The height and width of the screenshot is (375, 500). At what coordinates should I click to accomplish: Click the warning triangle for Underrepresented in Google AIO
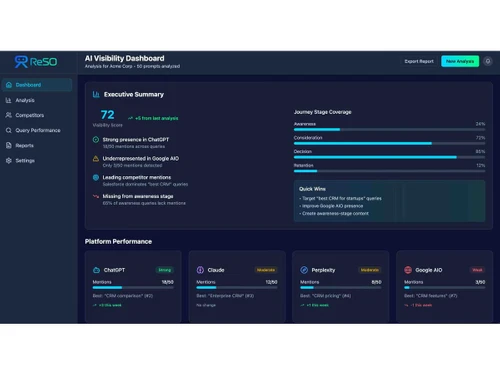click(96, 159)
